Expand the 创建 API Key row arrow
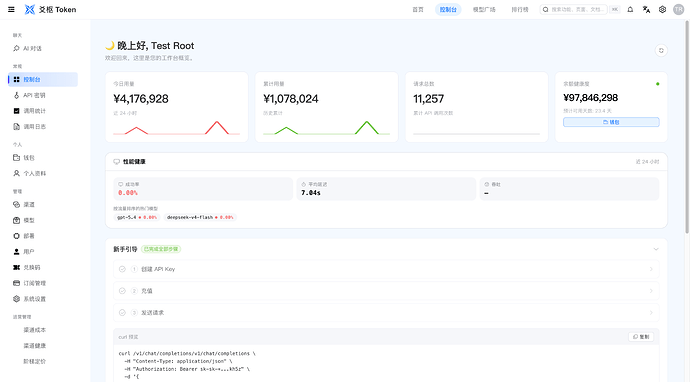The image size is (690, 382). click(x=651, y=269)
